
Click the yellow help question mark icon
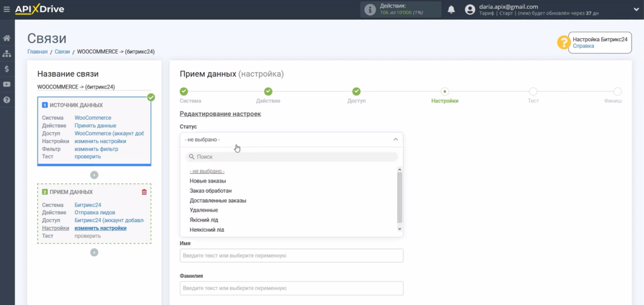pyautogui.click(x=564, y=42)
